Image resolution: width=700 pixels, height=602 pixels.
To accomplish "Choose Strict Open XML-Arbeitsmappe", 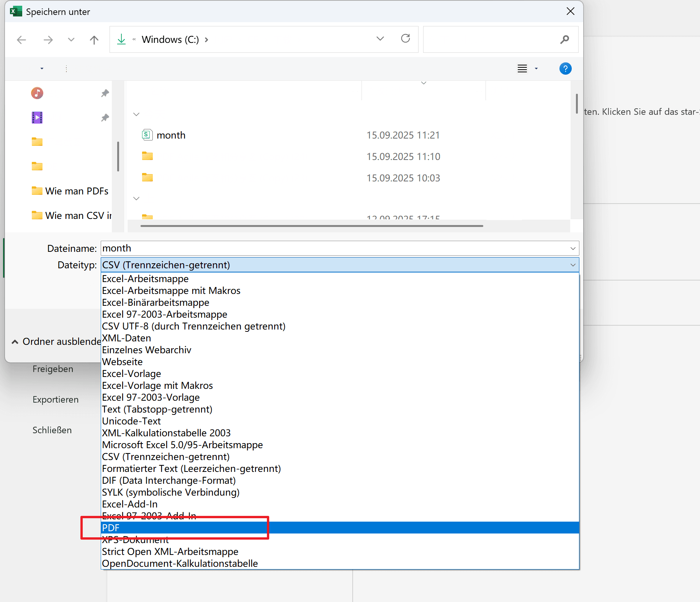I will [x=340, y=551].
